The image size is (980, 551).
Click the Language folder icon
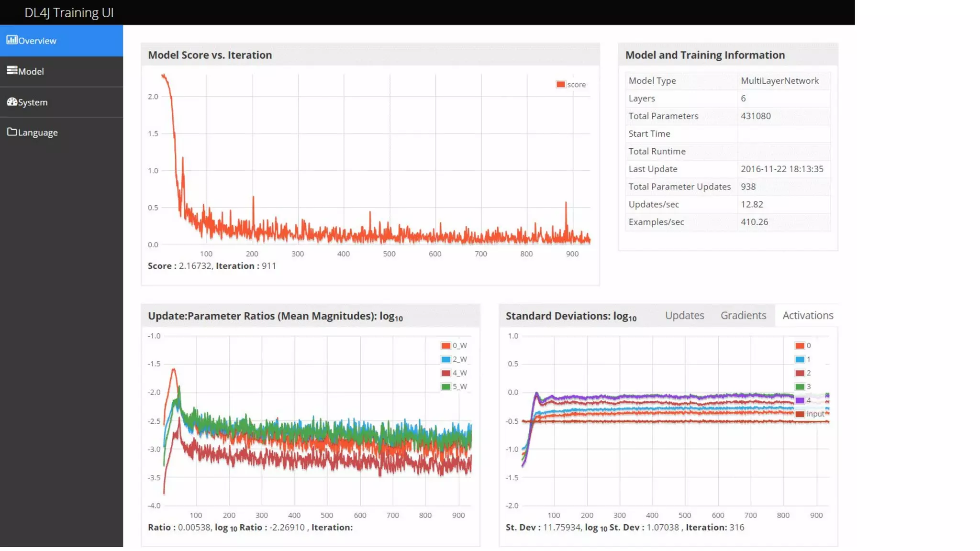[11, 132]
